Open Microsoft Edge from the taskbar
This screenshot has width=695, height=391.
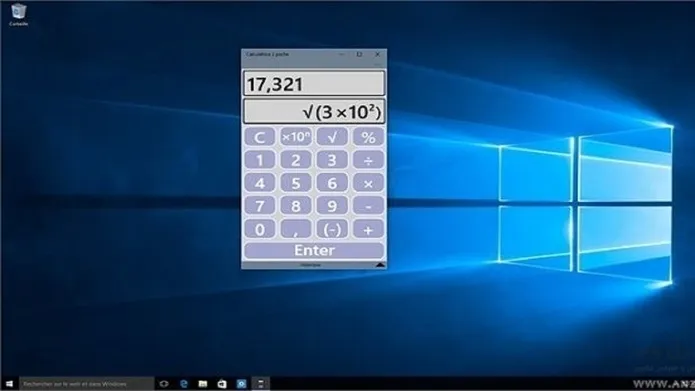(x=184, y=383)
